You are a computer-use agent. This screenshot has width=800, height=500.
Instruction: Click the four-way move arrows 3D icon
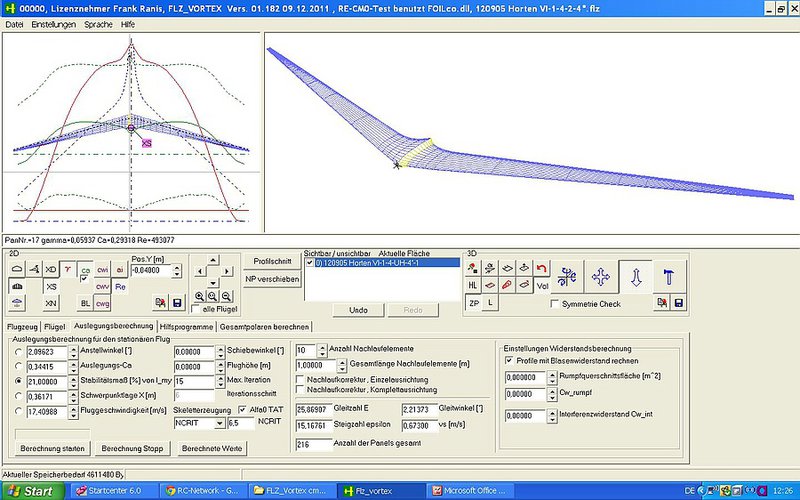[x=601, y=277]
